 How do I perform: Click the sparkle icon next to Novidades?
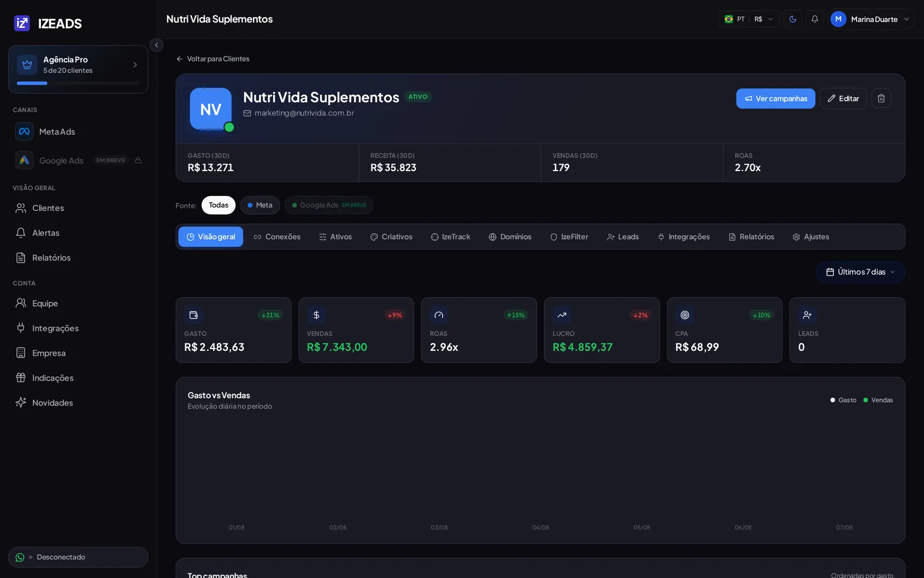click(21, 403)
